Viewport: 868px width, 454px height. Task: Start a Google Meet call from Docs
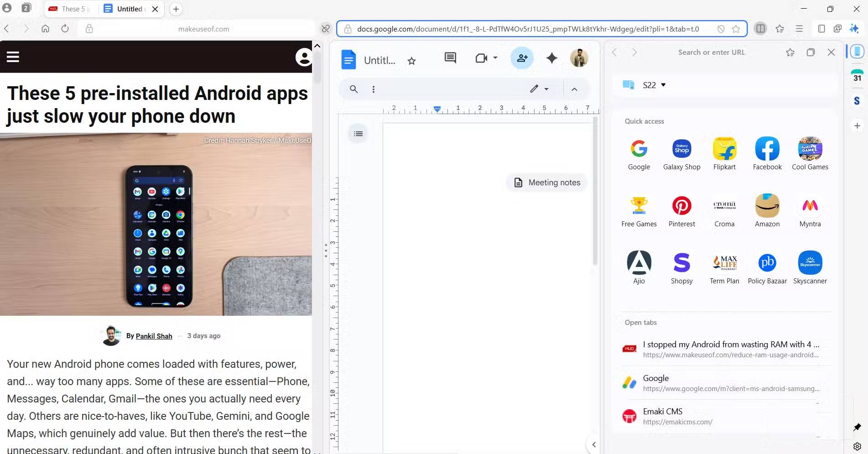click(481, 58)
